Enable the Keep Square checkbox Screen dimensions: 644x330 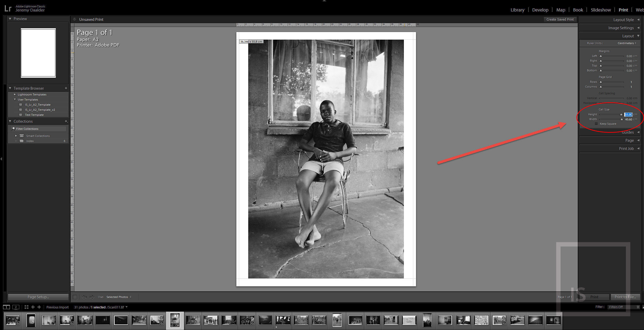pyautogui.click(x=596, y=124)
